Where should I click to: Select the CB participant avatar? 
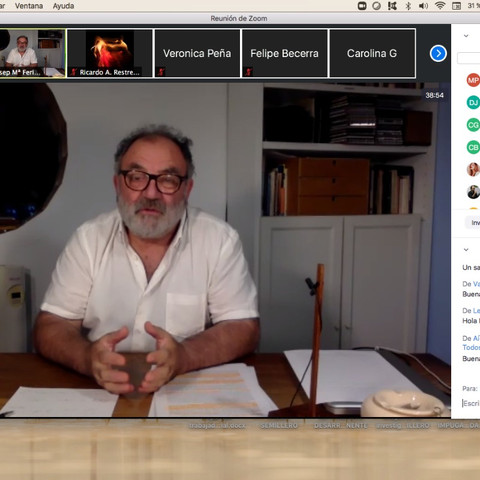(x=473, y=147)
